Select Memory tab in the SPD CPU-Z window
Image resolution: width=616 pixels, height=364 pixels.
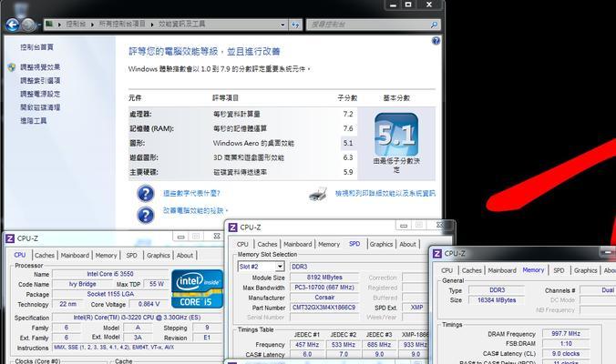click(x=329, y=244)
